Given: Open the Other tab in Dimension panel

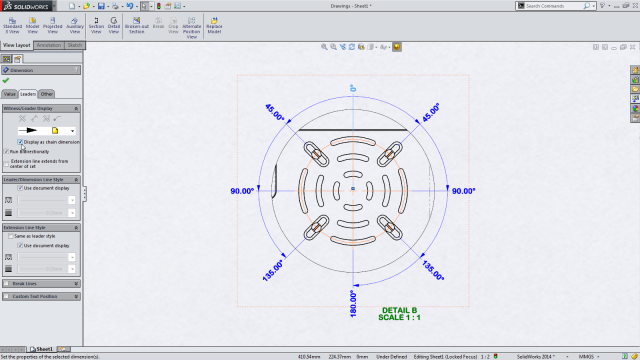Looking at the screenshot, I should pyautogui.click(x=47, y=94).
